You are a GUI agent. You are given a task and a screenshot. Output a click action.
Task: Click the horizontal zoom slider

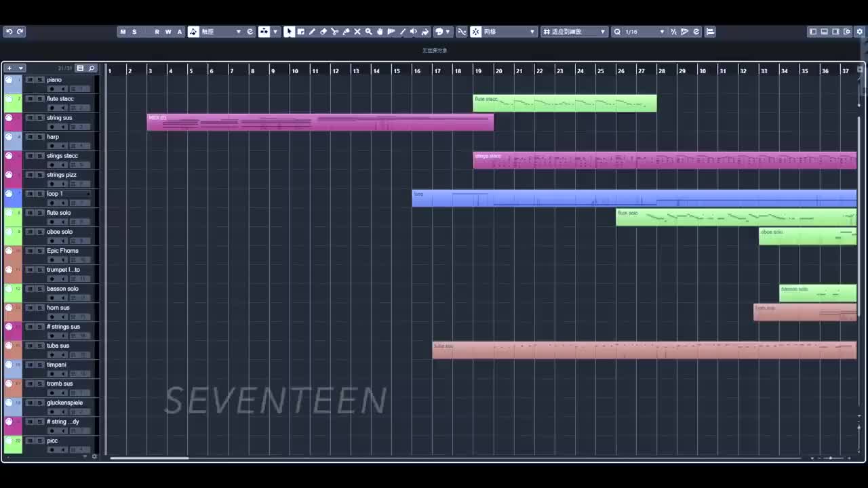click(x=830, y=458)
